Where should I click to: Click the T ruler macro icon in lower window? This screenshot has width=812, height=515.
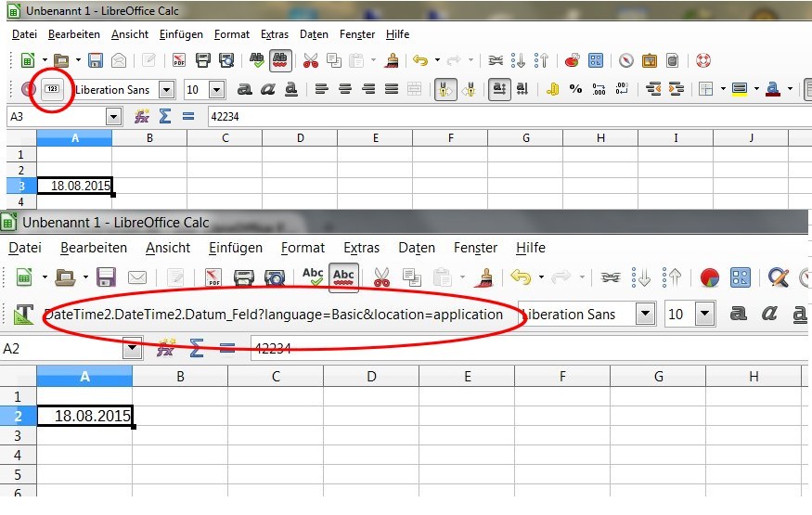[23, 315]
